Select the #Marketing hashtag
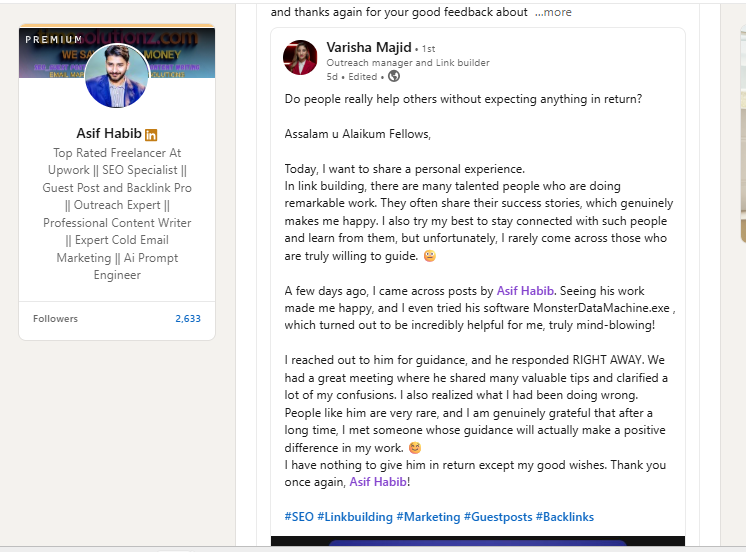 pos(427,517)
